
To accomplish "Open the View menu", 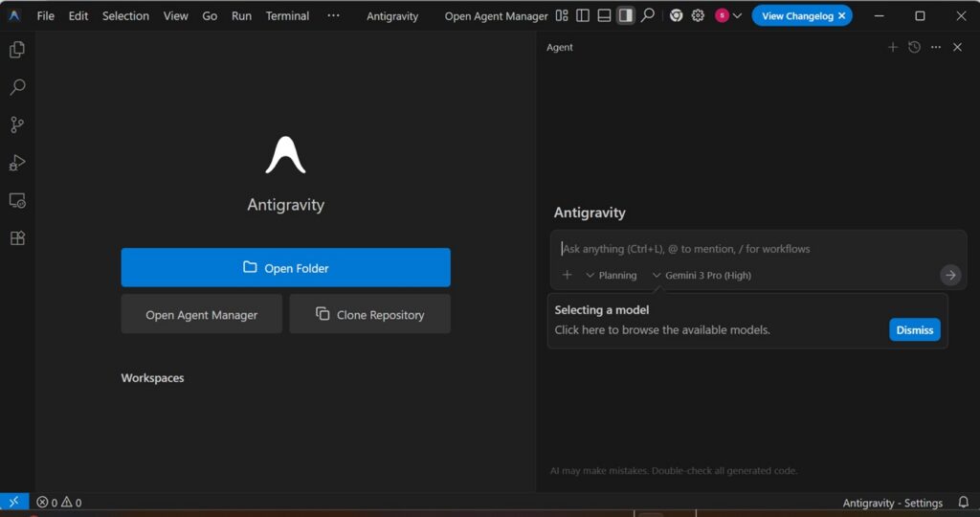I will (176, 15).
